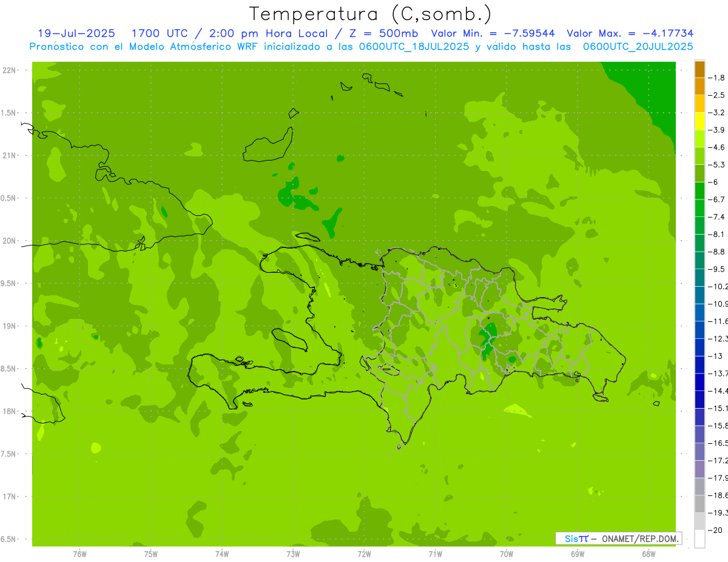Pick the yellow swatch between -3.2 and -3.9
The image size is (728, 562).
coord(700,121)
